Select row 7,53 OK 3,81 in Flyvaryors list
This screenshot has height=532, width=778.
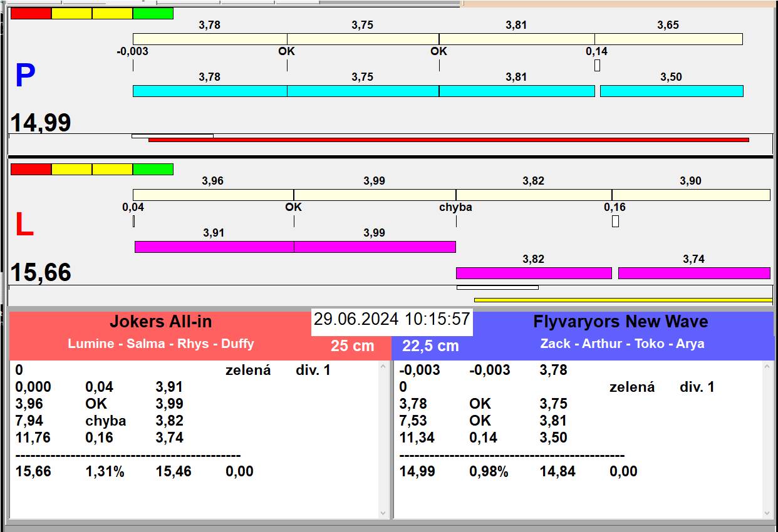[x=483, y=421]
